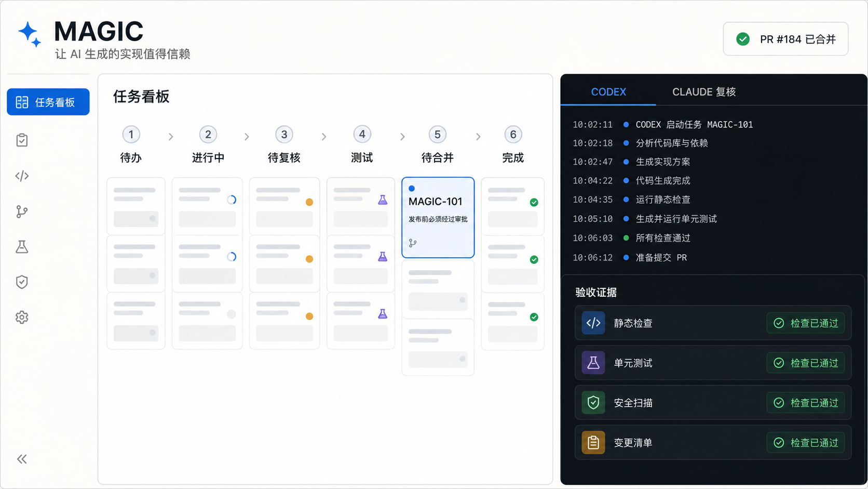Open the git branch sidebar icon
This screenshot has width=868, height=489.
[22, 212]
